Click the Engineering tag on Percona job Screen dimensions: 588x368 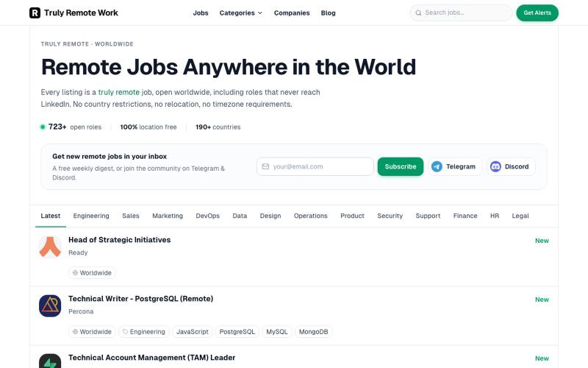point(144,332)
